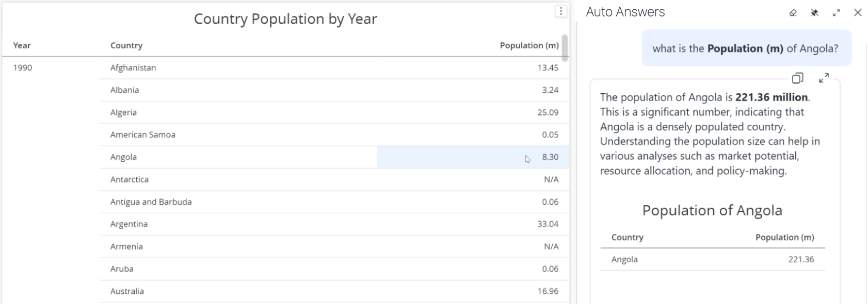
Task: Close the Auto Answers panel
Action: (858, 13)
